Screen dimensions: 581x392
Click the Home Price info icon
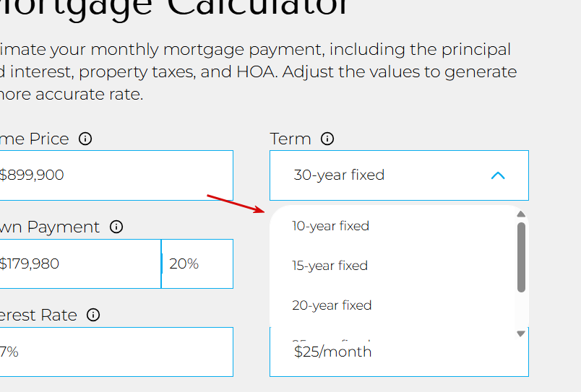[85, 139]
